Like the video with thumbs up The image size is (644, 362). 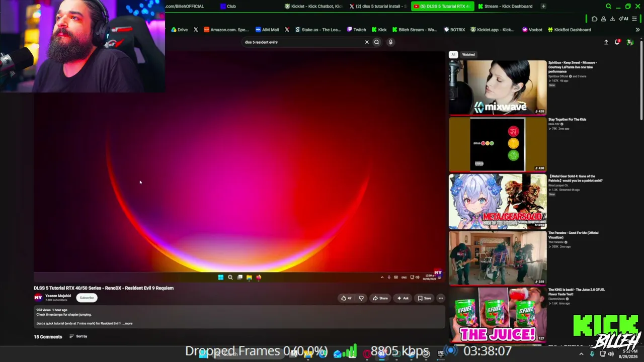tap(346, 298)
